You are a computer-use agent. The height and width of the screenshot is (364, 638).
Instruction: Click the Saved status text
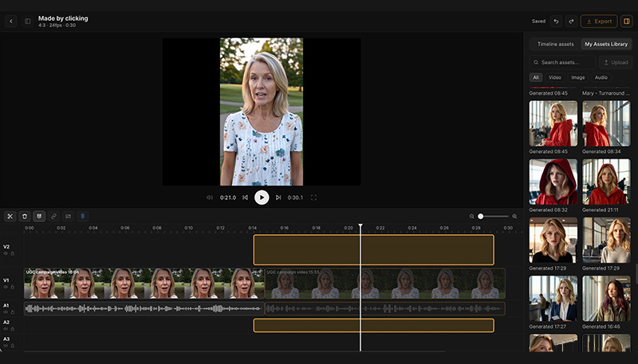pyautogui.click(x=538, y=22)
